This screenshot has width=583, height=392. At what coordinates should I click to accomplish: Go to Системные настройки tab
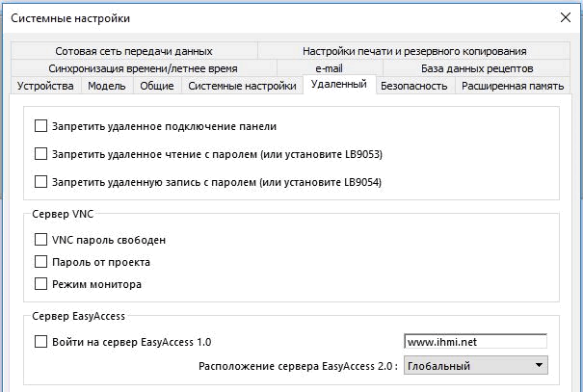click(242, 86)
